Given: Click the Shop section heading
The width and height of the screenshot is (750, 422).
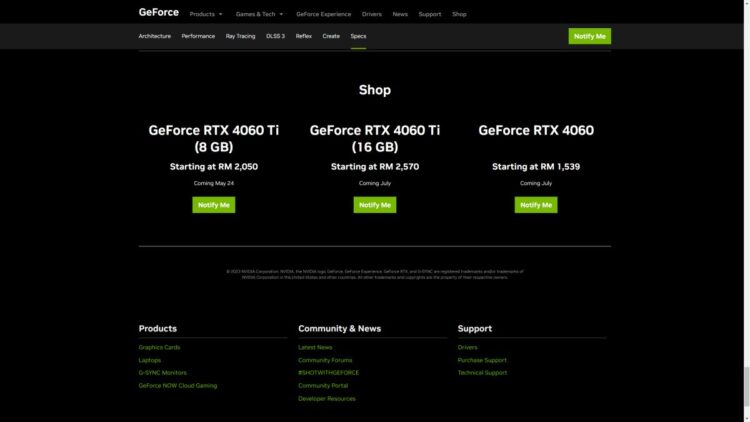Looking at the screenshot, I should 375,90.
